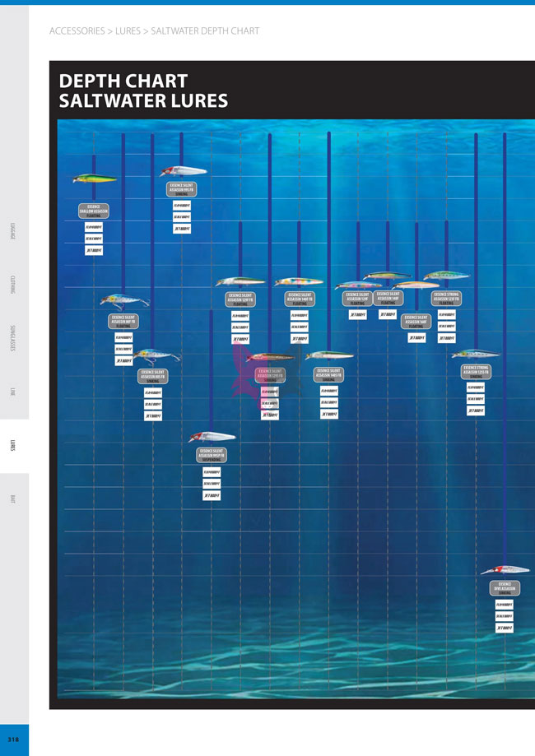The image size is (535, 756).
Task: Click the Silent Assassin 140S FB lure image
Action: (328, 355)
